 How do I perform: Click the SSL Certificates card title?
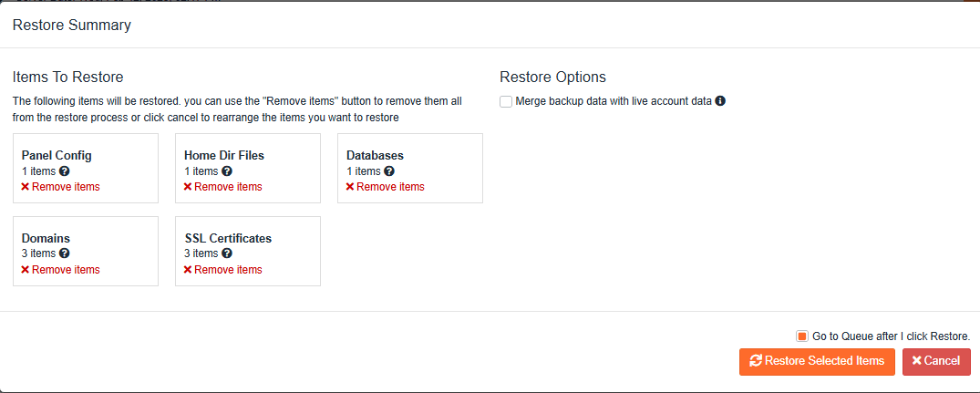coord(228,239)
